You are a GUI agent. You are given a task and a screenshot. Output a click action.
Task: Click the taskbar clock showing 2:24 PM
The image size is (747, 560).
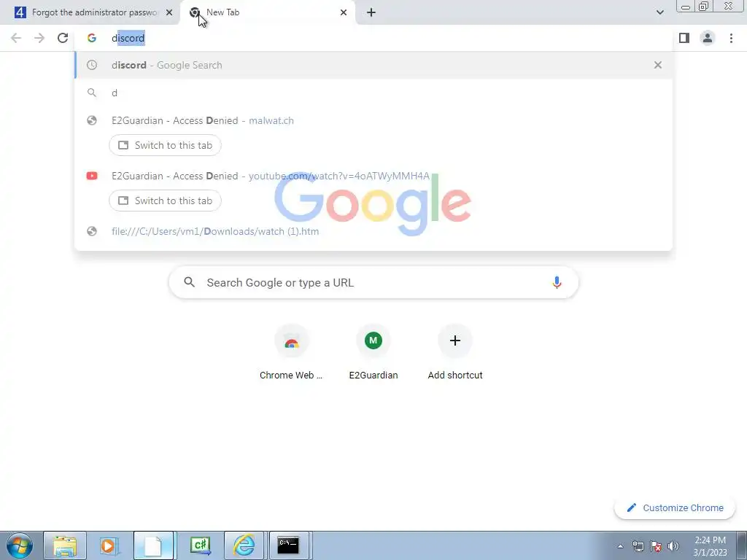710,546
